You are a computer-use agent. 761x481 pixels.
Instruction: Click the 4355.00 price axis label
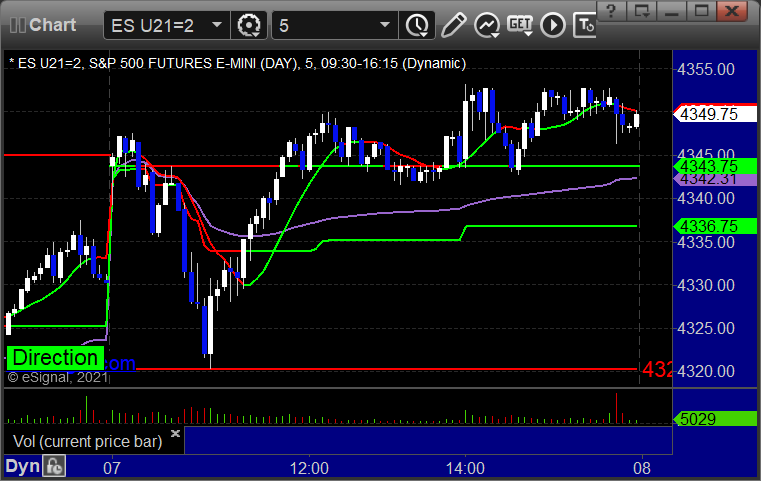tap(706, 69)
